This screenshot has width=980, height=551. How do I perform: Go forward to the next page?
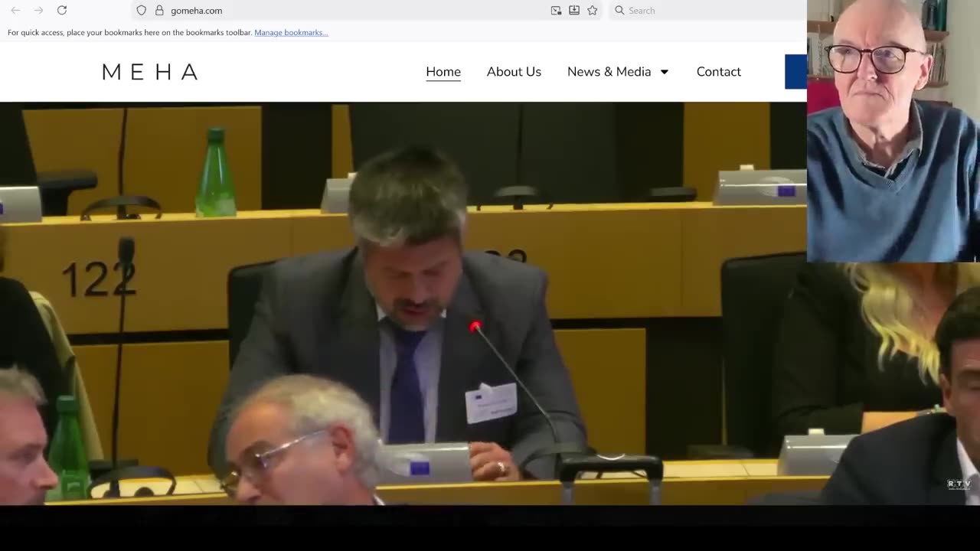(39, 11)
